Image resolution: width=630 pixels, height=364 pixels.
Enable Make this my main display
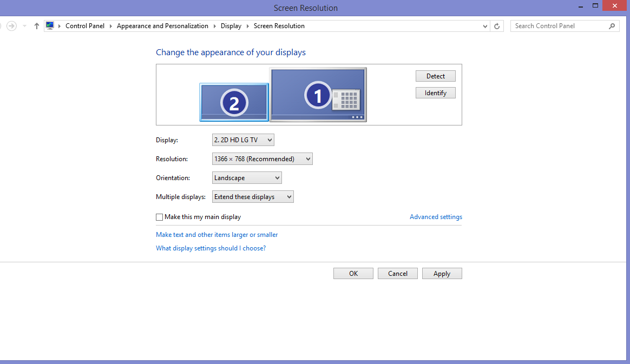coord(159,217)
